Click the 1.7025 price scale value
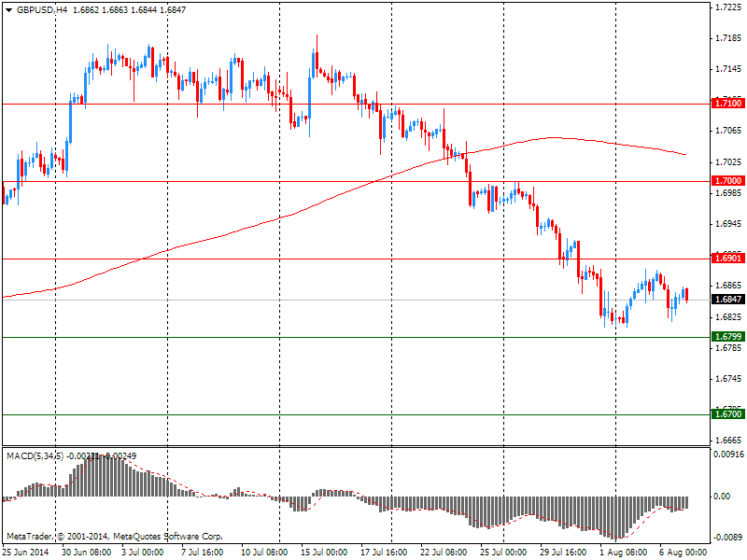Screen dimensions: 747x560 point(729,162)
